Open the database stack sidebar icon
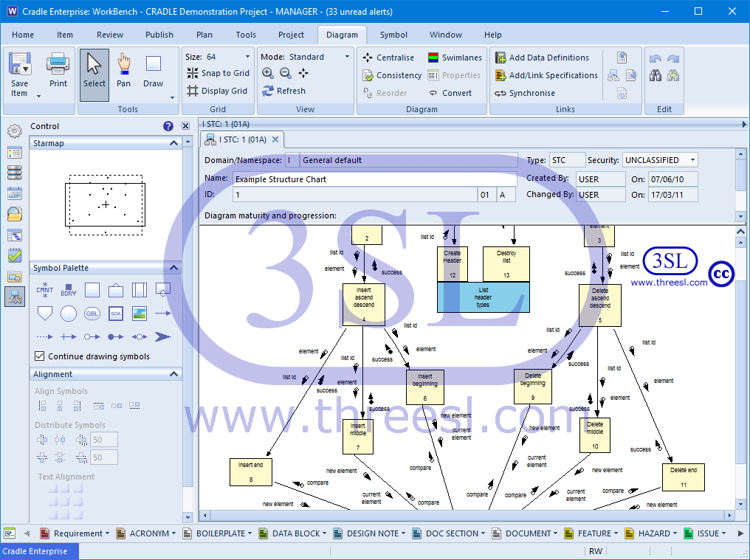Screen dimensions: 750x560 15,173
